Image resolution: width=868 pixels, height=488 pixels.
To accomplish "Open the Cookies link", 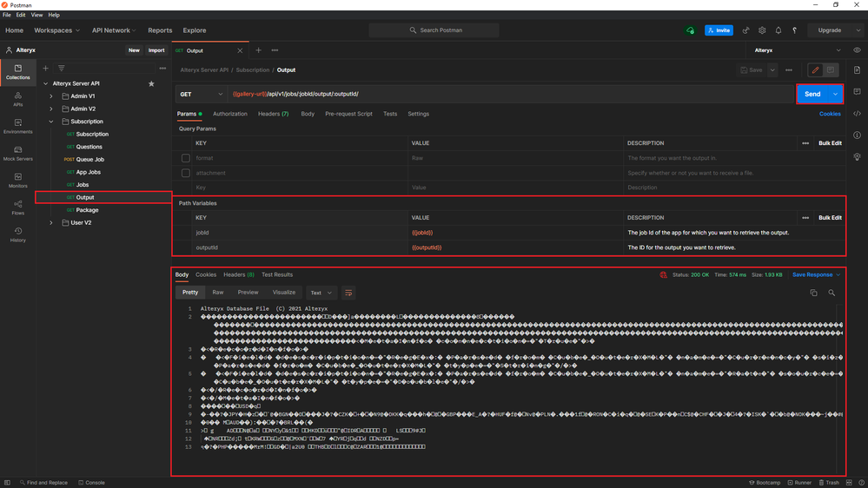I will [829, 114].
